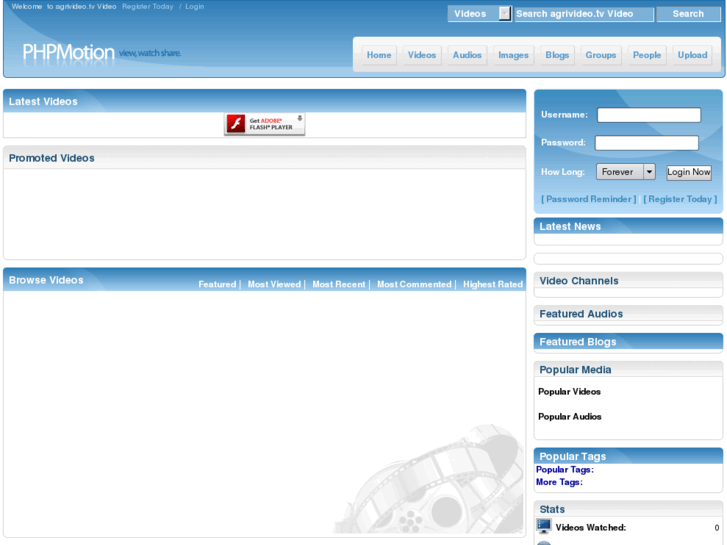The width and height of the screenshot is (727, 545).
Task: Show Highest Rated videos
Action: [492, 284]
